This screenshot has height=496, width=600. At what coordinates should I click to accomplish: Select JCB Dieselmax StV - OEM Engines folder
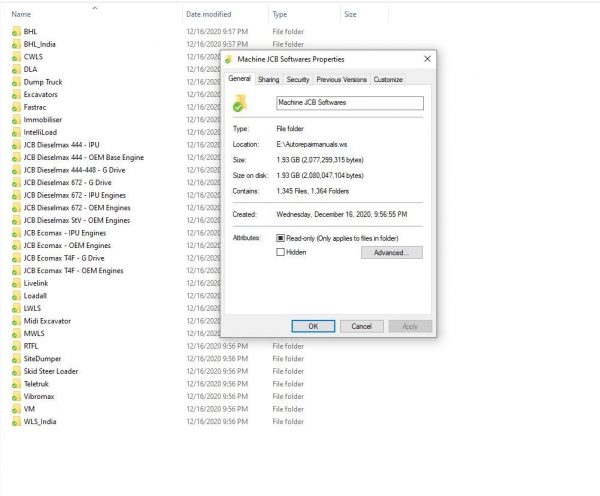point(77,220)
